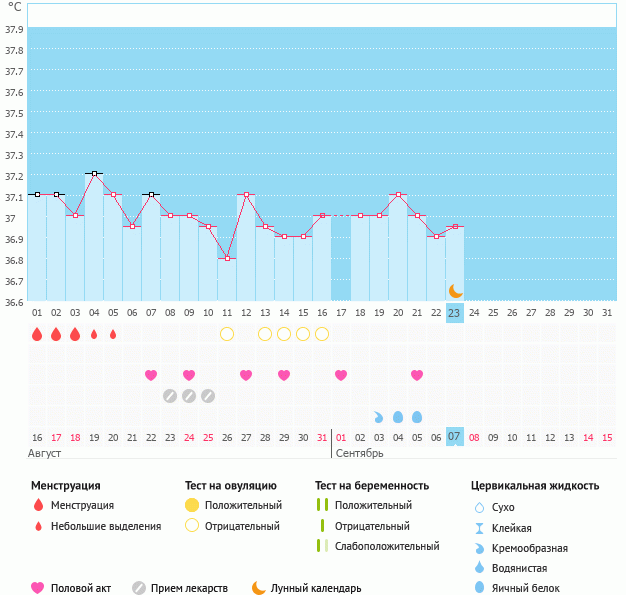Click the highlighted cycle day 23 label

454,313
